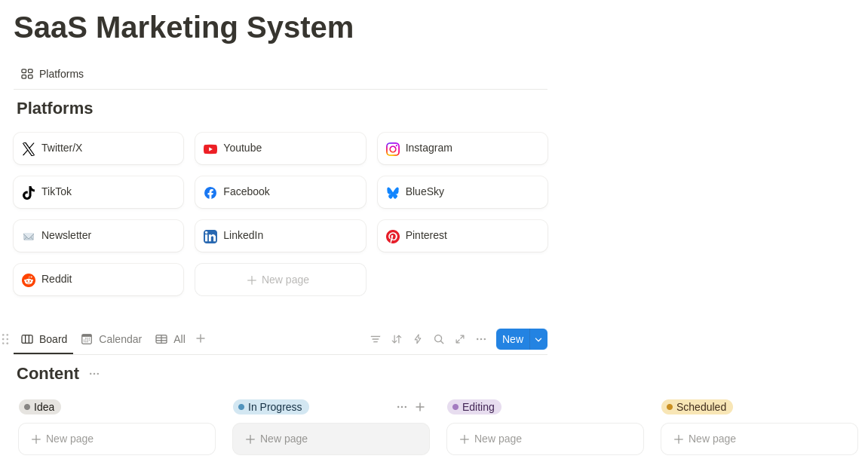Click the In Progress column options dots
The image size is (868, 468).
tap(402, 407)
